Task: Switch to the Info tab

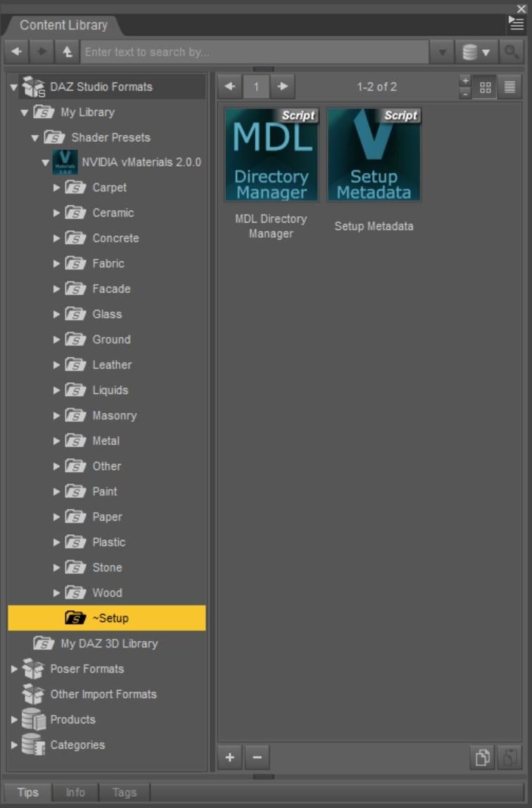Action: coord(75,792)
